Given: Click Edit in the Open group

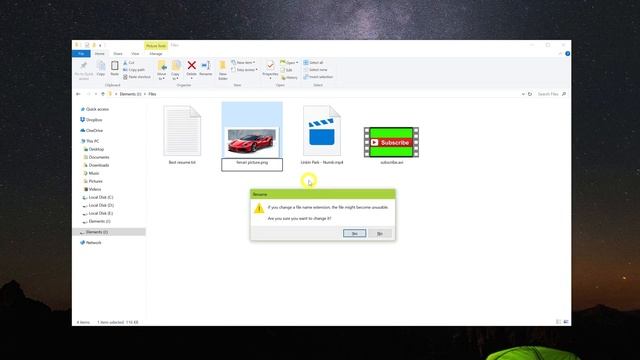Looking at the screenshot, I should tap(287, 70).
